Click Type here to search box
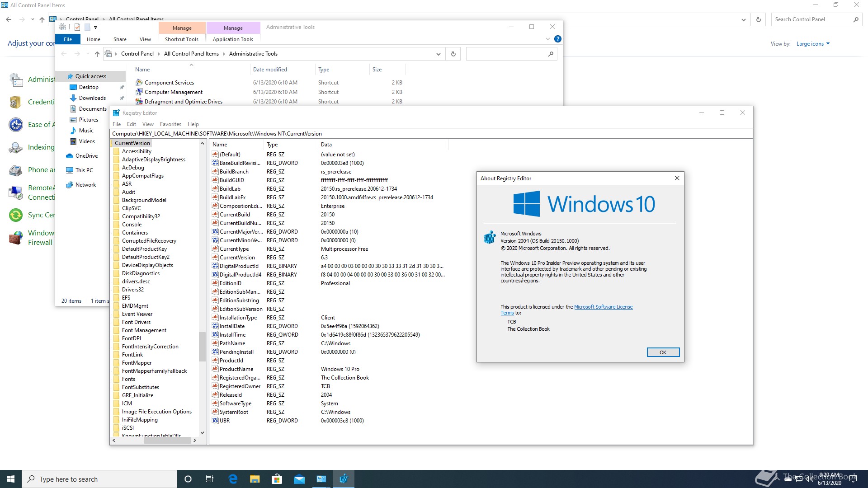This screenshot has height=488, width=868. click(99, 479)
